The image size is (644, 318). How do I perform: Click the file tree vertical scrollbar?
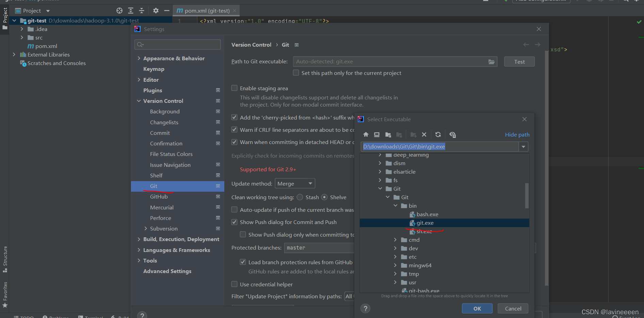pos(527,196)
